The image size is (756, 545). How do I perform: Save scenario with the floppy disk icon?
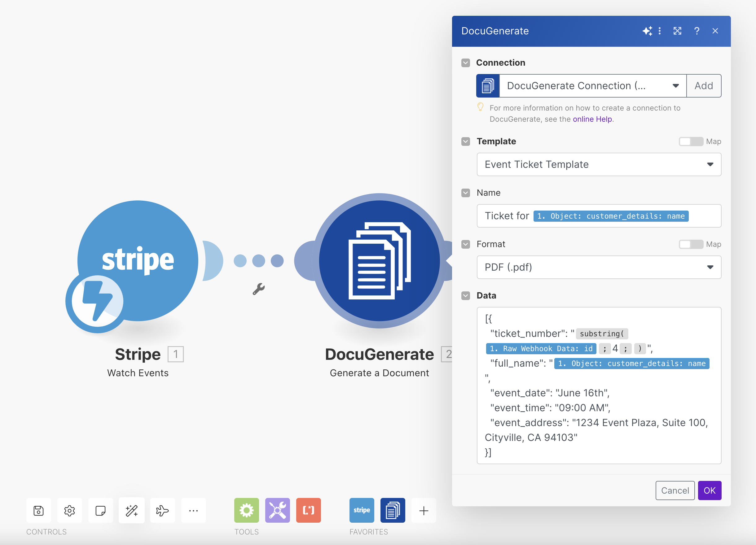39,510
